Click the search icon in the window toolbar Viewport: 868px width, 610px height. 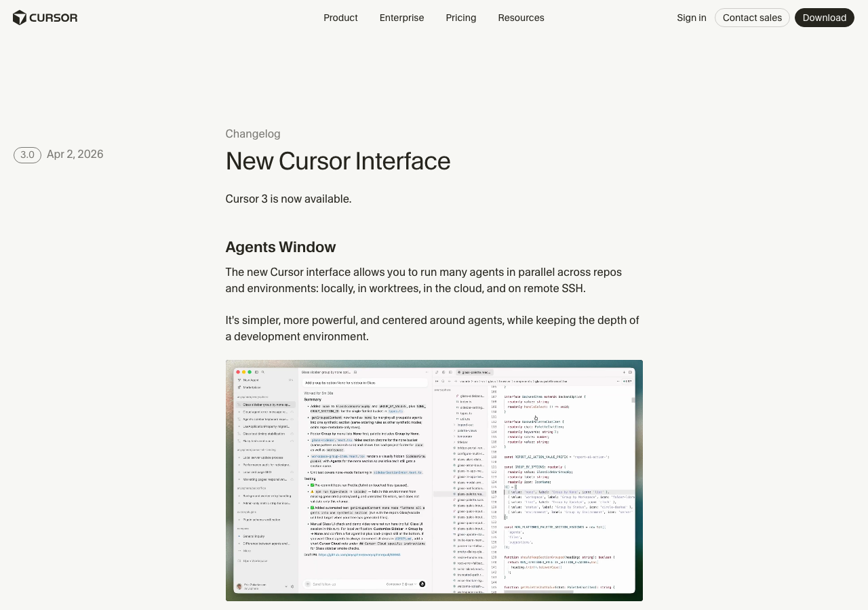(263, 372)
